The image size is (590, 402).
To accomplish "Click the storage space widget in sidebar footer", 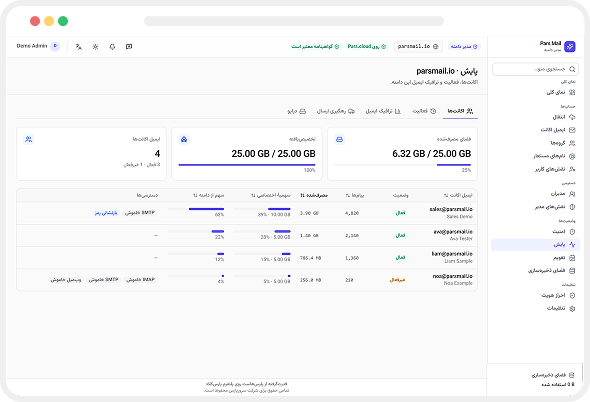I will tap(534, 380).
